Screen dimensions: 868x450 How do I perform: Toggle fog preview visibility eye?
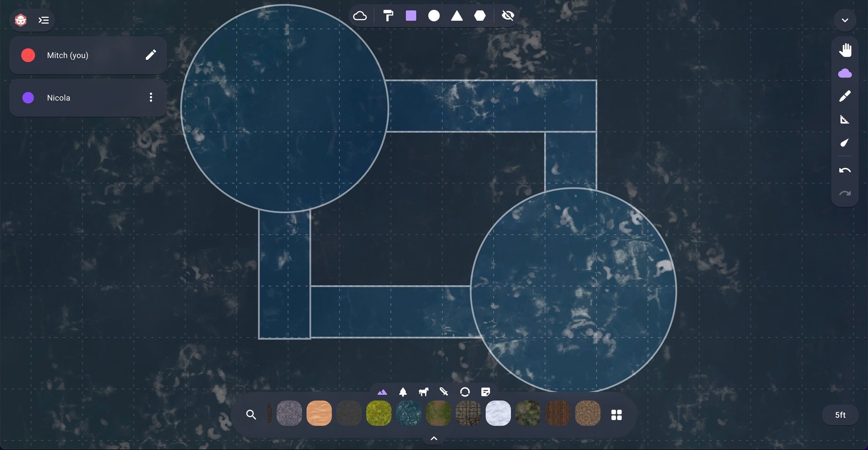(x=508, y=16)
